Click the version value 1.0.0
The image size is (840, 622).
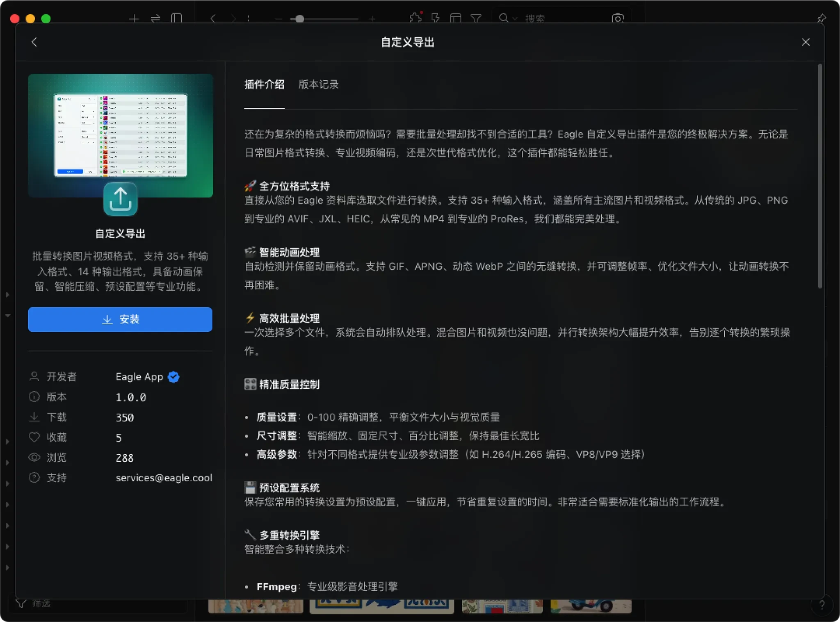[131, 397]
